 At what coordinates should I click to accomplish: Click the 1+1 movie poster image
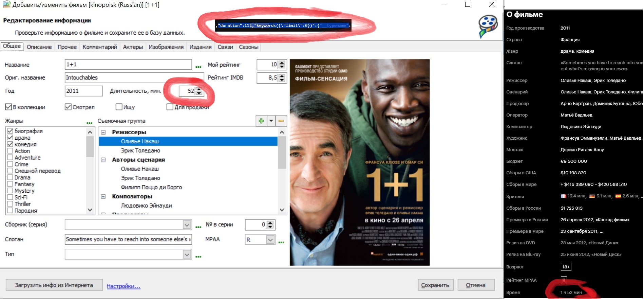click(360, 162)
